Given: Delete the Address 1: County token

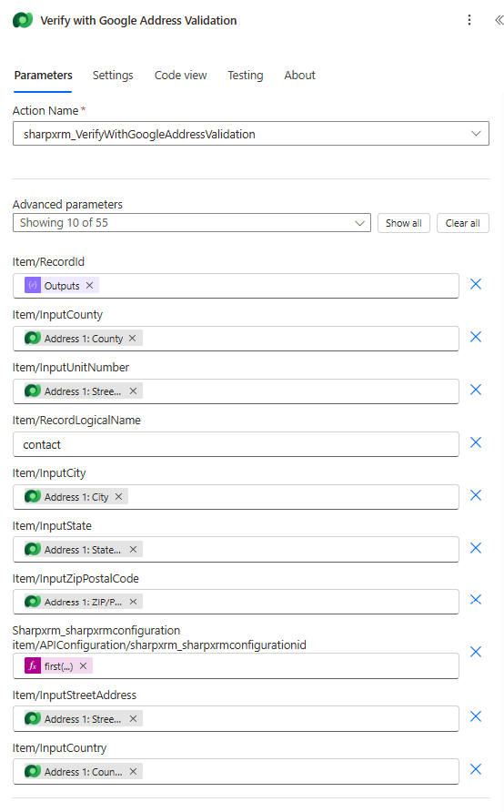Looking at the screenshot, I should pyautogui.click(x=133, y=338).
